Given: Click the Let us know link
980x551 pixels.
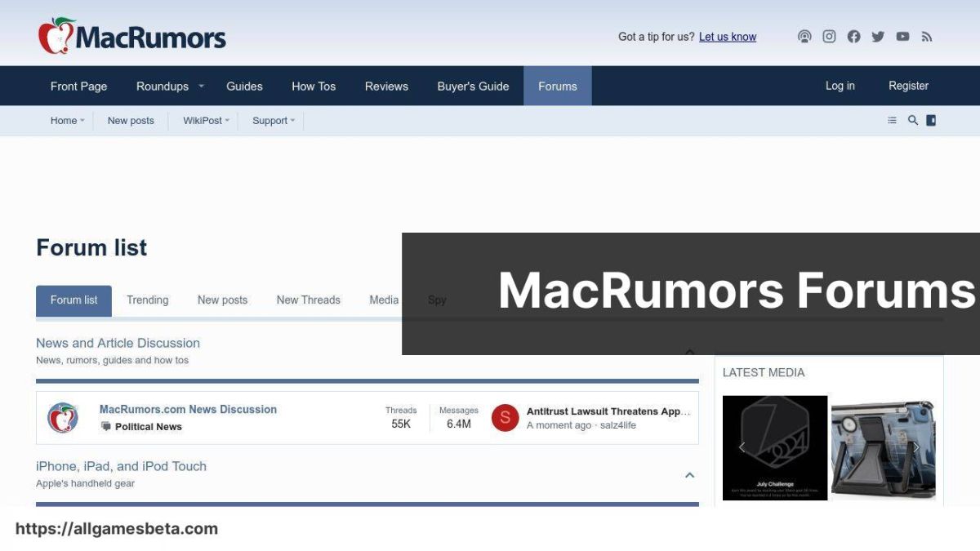Looking at the screenshot, I should (728, 37).
